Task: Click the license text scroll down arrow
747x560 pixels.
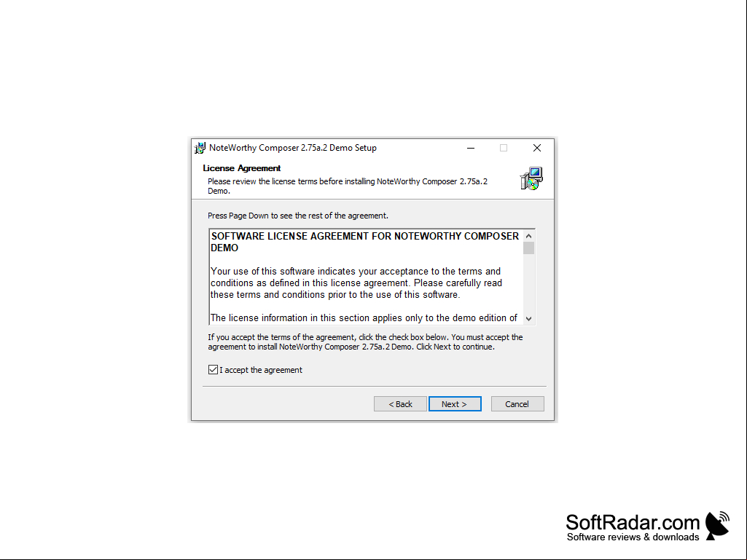Action: coord(529,318)
